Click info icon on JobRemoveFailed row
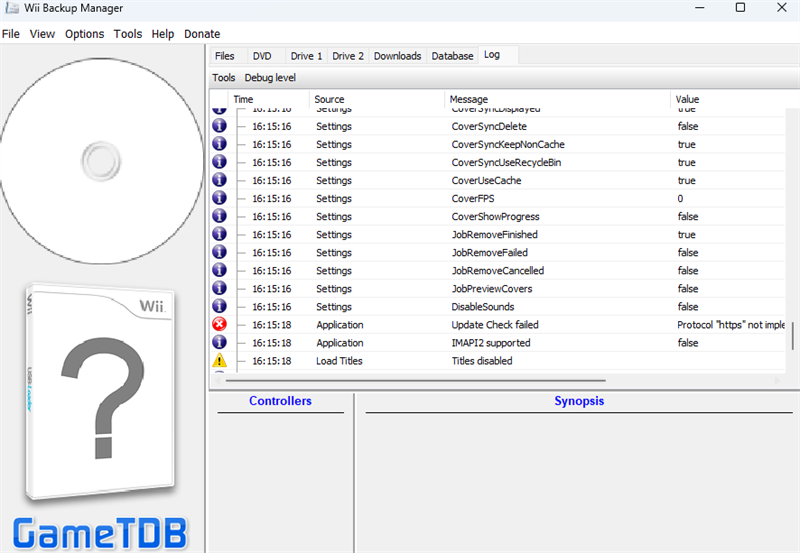Image resolution: width=800 pixels, height=553 pixels. 219,252
